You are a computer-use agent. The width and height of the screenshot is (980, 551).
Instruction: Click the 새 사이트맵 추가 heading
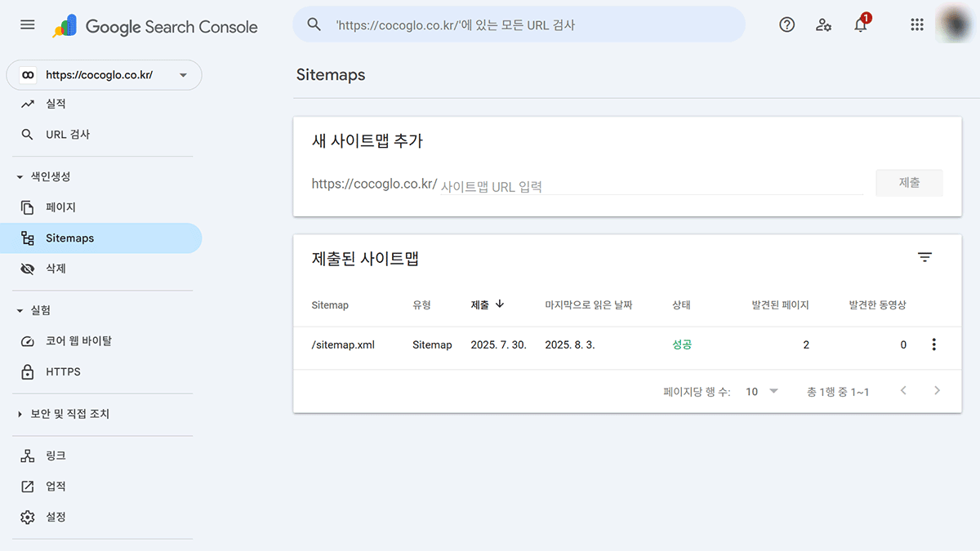367,140
